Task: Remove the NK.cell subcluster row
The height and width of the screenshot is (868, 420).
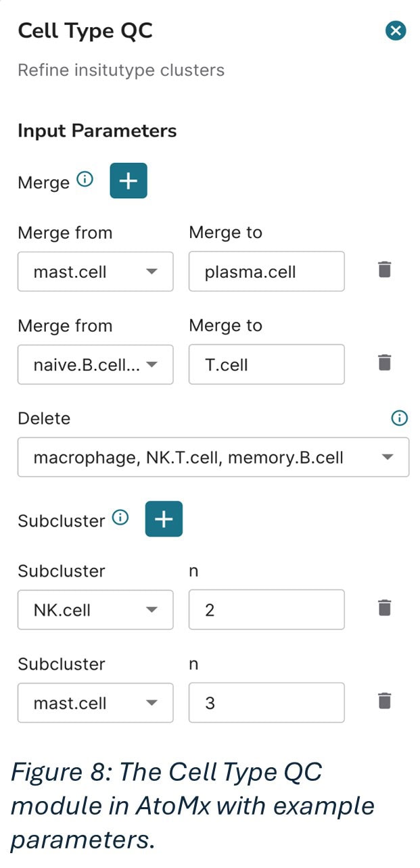Action: click(x=384, y=608)
